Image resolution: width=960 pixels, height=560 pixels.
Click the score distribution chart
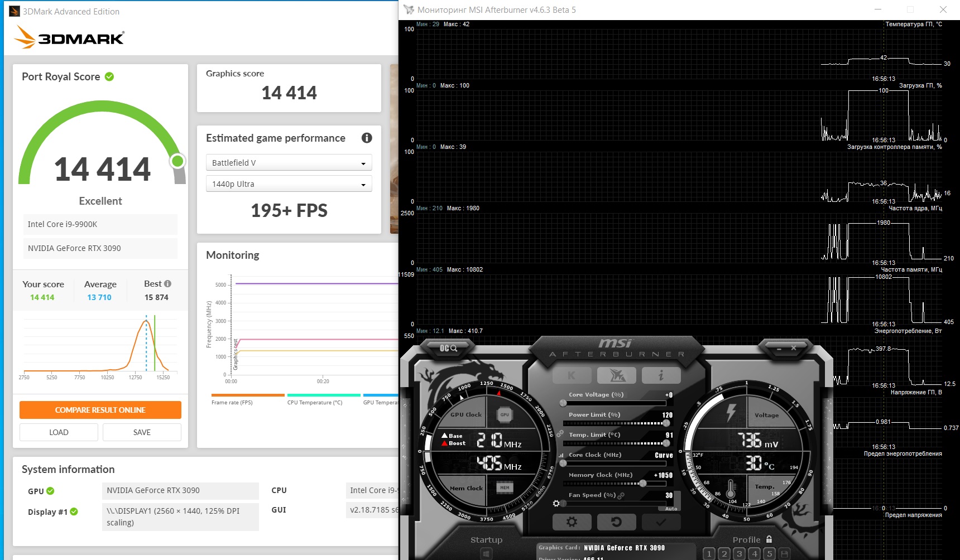[x=100, y=347]
